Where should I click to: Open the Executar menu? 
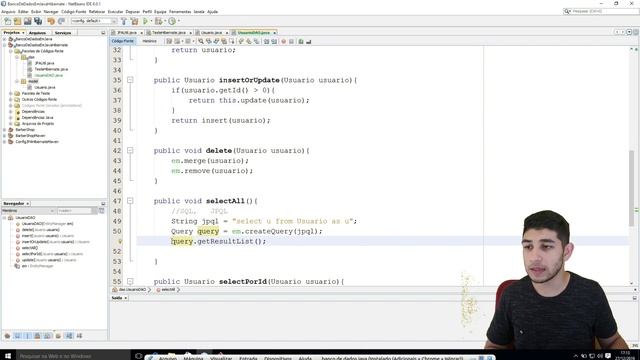[x=115, y=12]
